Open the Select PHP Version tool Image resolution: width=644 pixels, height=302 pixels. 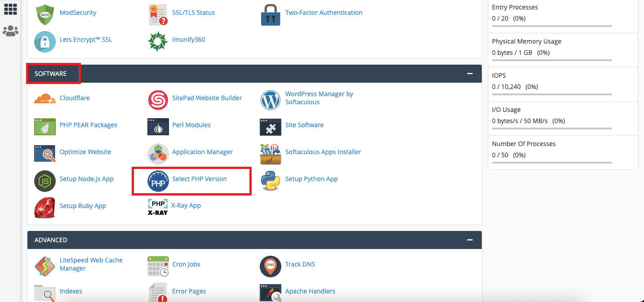(x=199, y=178)
